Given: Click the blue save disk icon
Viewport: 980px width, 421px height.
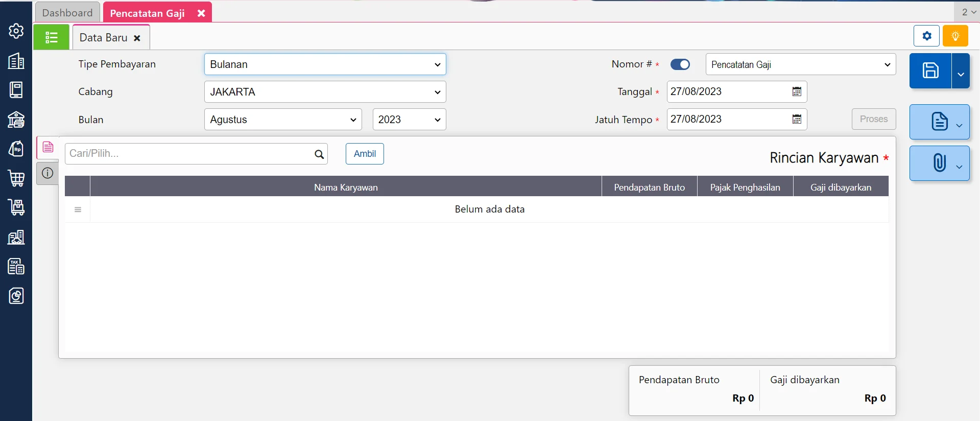Looking at the screenshot, I should click(930, 71).
